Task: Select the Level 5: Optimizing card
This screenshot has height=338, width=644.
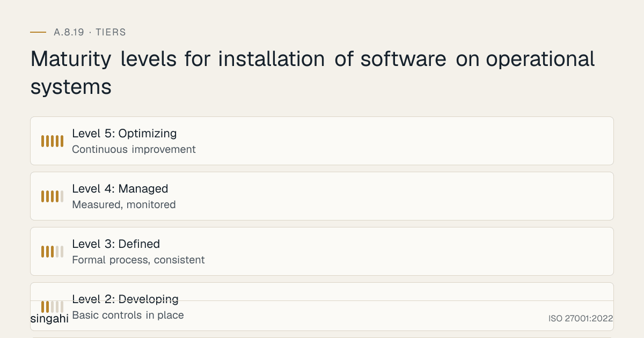Action: tap(322, 141)
